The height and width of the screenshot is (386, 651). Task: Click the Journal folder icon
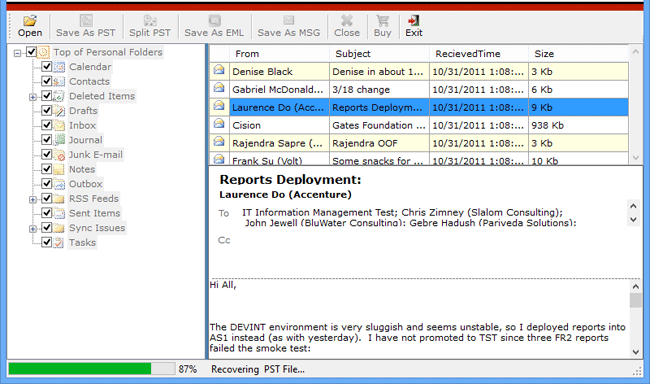click(59, 140)
